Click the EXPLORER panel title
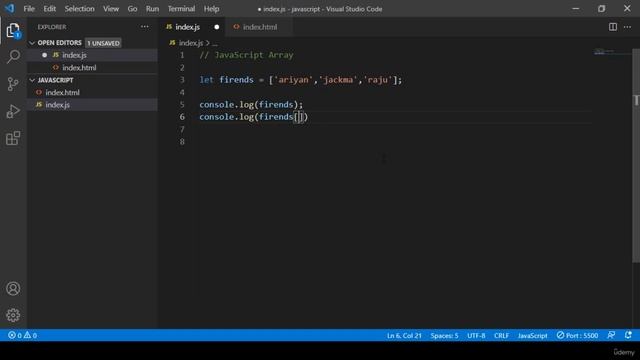 pos(52,27)
